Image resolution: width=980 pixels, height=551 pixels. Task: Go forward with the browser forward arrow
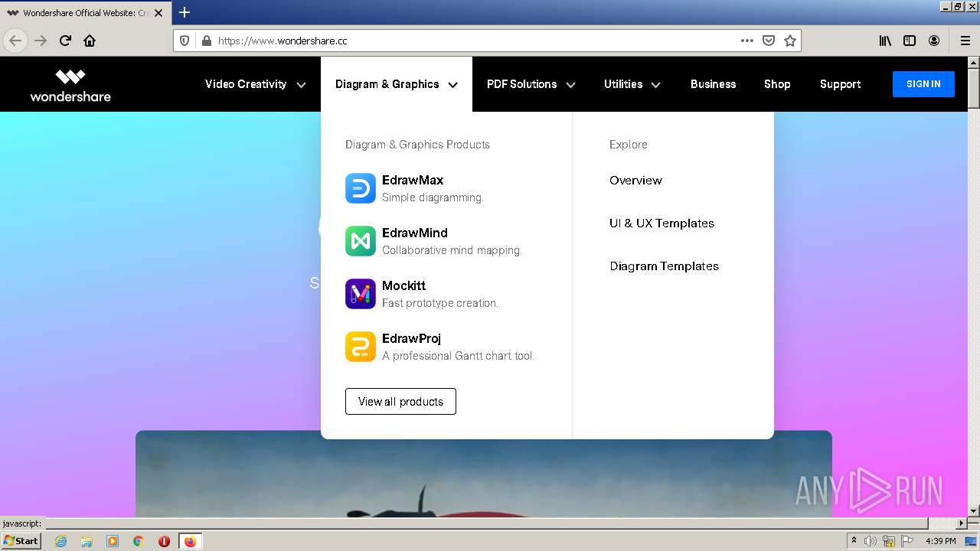tap(41, 41)
